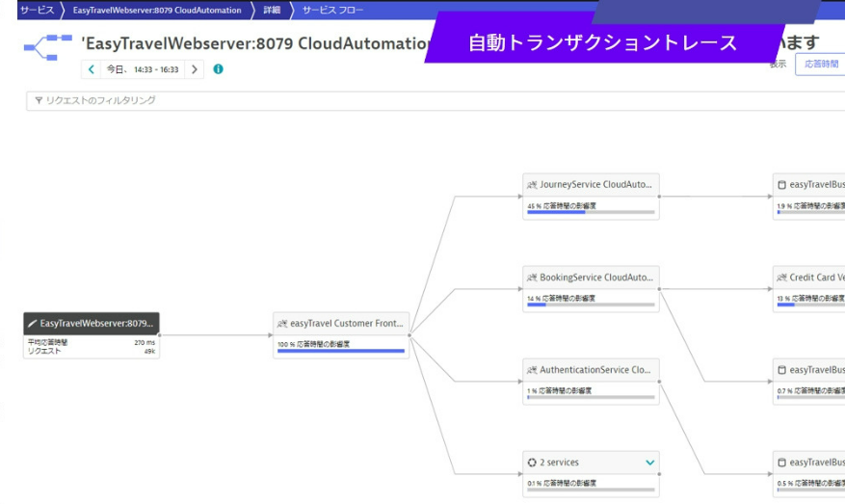The width and height of the screenshot is (845, 504).
Task: Select the Credit Card Ve... node
Action: click(x=809, y=289)
